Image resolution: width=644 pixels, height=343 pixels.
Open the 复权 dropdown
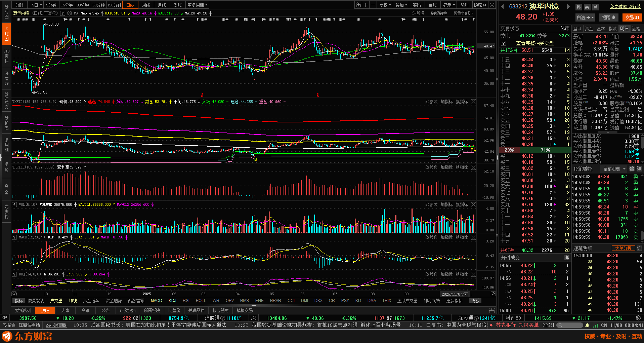point(385,5)
